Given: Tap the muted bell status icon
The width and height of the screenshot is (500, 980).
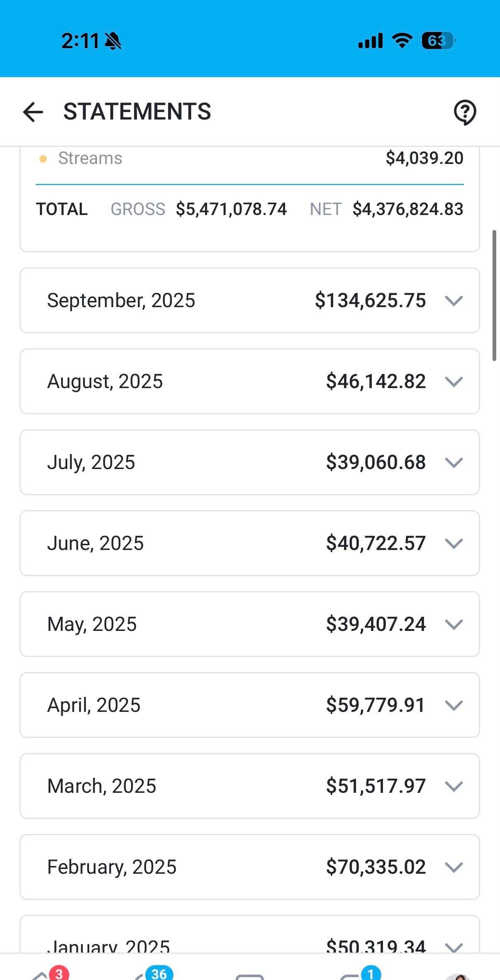Looking at the screenshot, I should point(113,41).
